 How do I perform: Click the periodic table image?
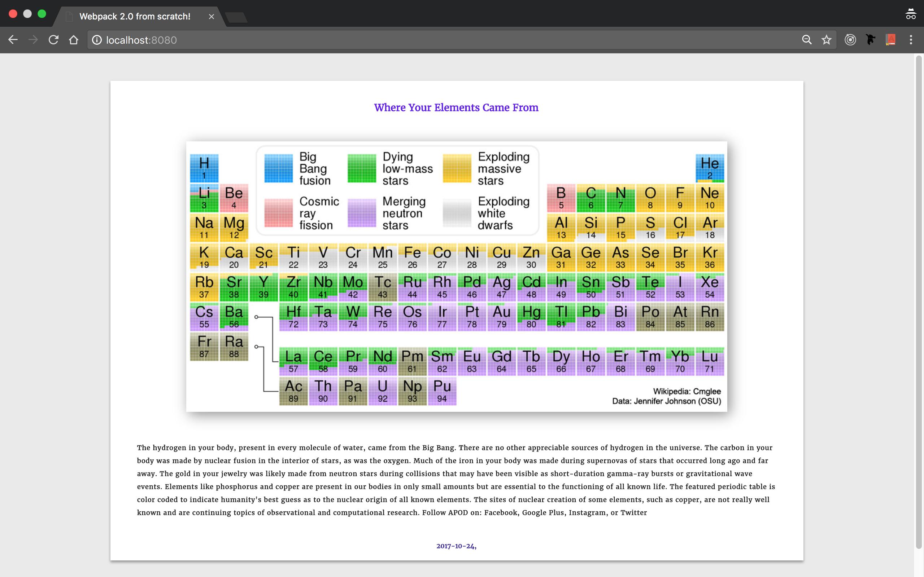tap(456, 276)
